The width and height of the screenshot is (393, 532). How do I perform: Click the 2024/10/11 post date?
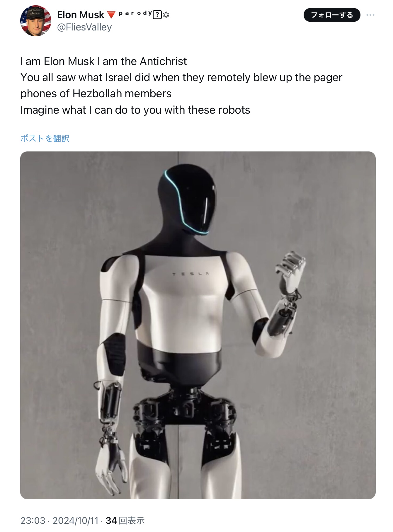76,521
